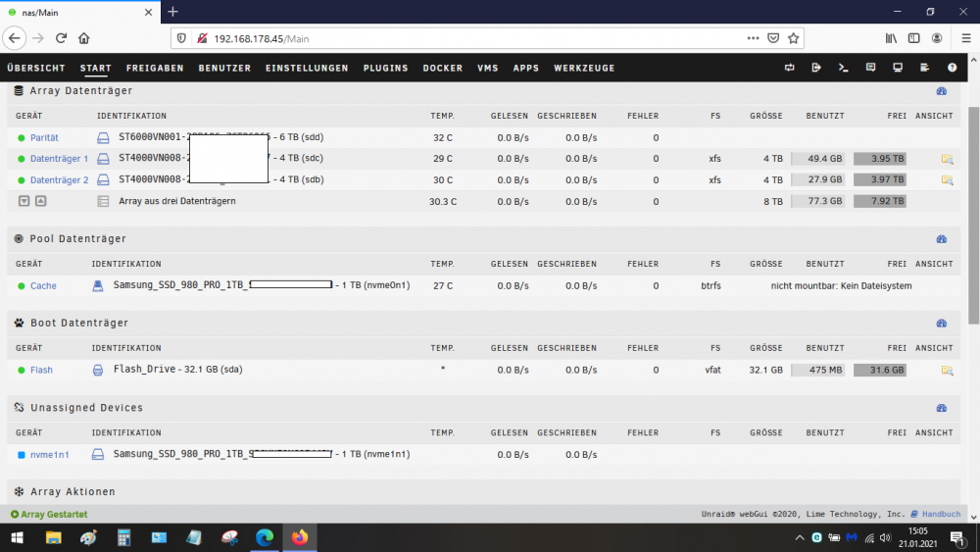
Task: Open the VMS menu
Action: 488,68
